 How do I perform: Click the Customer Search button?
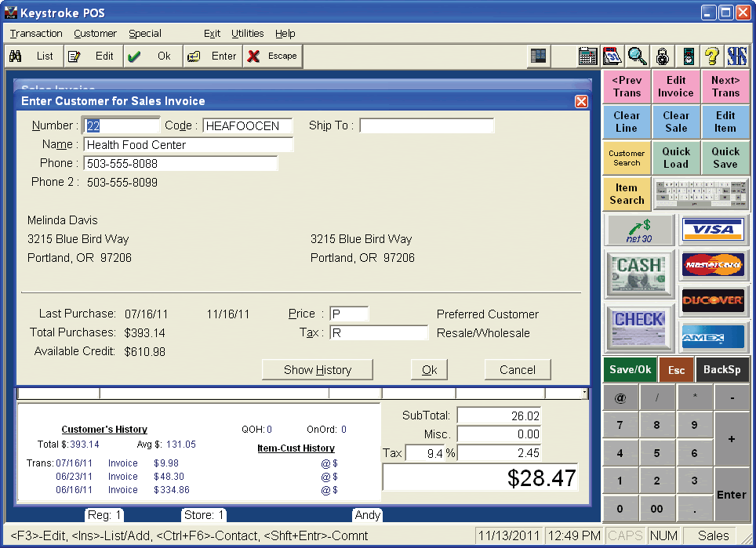pyautogui.click(x=627, y=158)
